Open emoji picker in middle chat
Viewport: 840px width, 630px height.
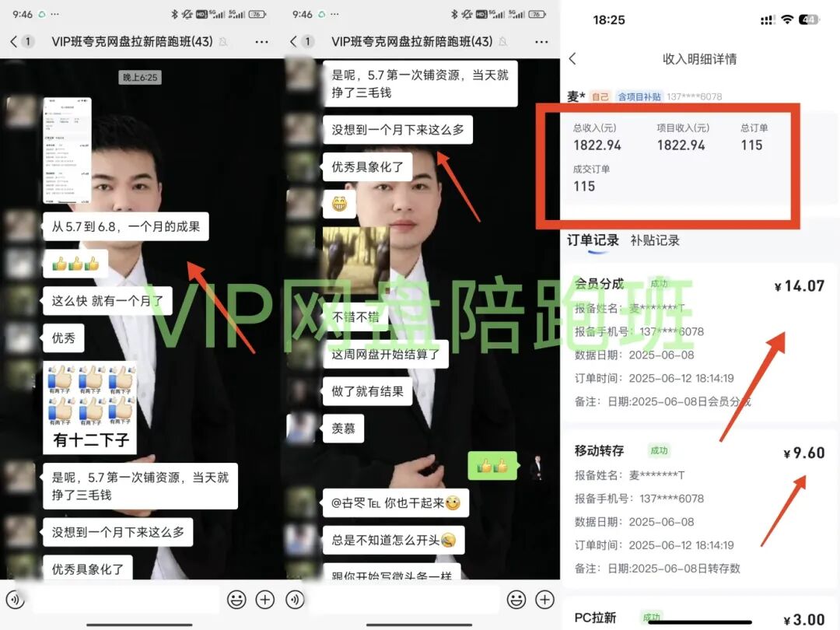tap(516, 599)
